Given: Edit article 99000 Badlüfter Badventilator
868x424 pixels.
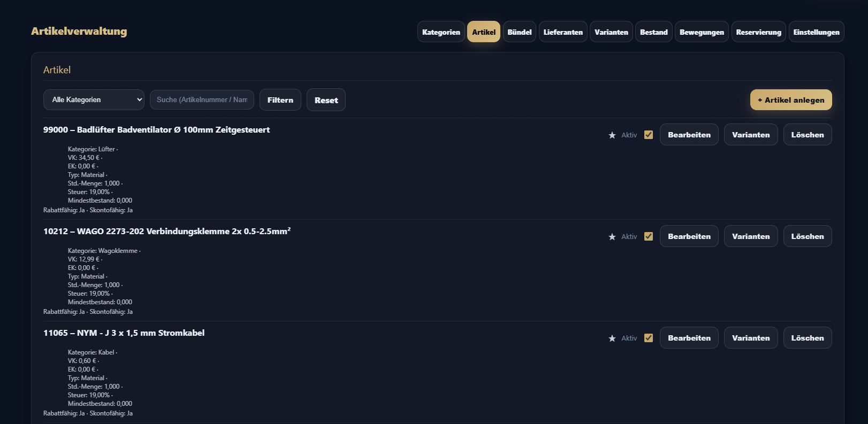Looking at the screenshot, I should (x=689, y=135).
